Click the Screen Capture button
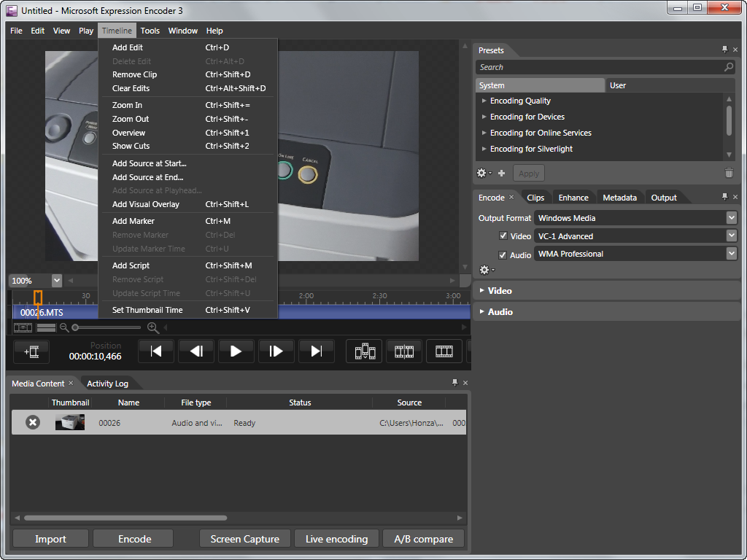This screenshot has width=747, height=560. (245, 539)
